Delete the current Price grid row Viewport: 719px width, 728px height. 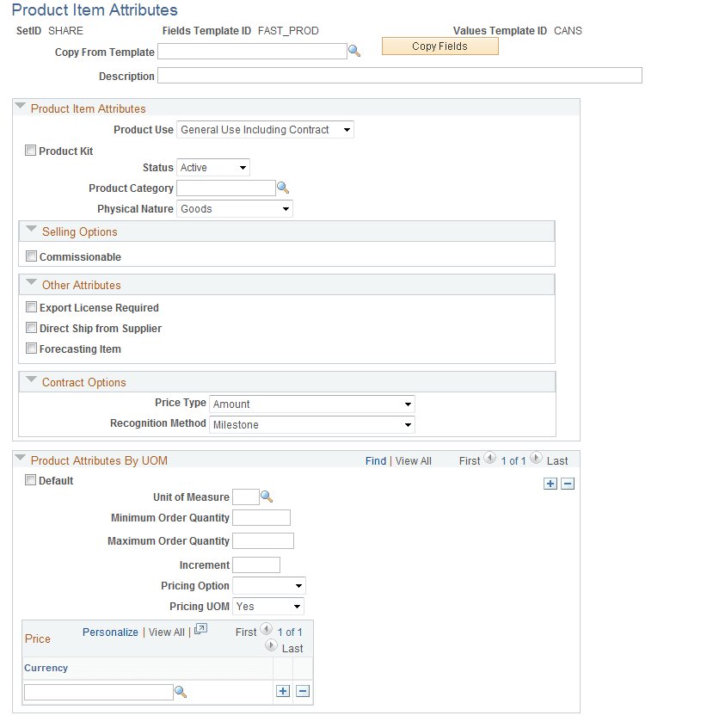[x=303, y=691]
